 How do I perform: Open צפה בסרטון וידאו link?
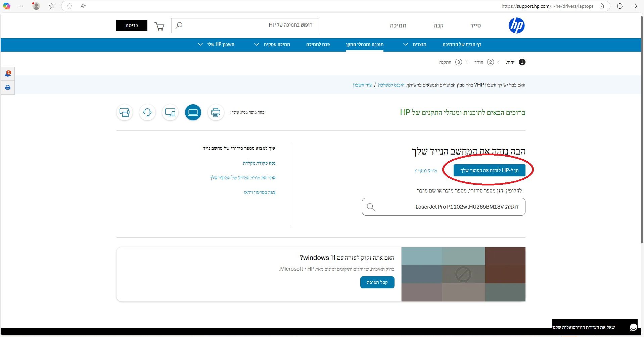260,192
